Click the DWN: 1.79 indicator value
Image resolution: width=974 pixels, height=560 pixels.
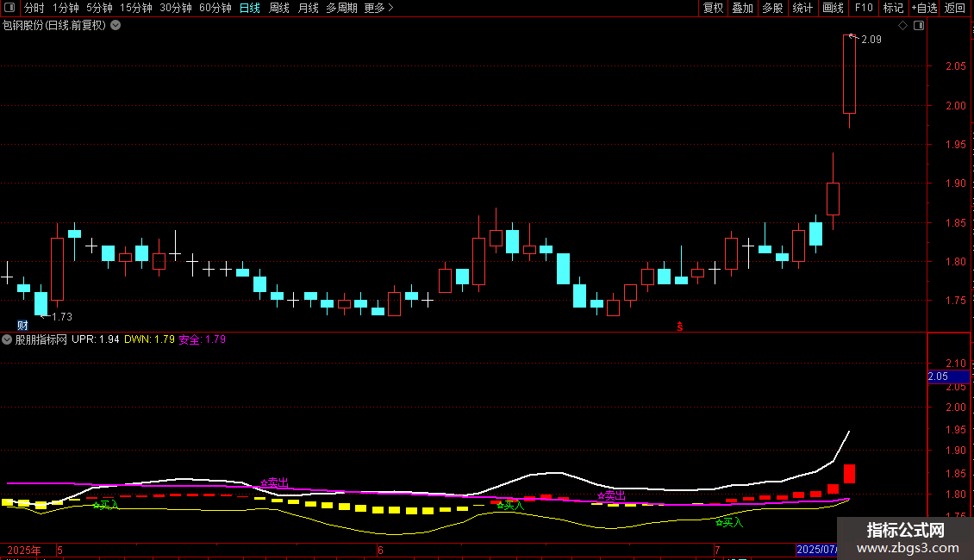coord(150,339)
